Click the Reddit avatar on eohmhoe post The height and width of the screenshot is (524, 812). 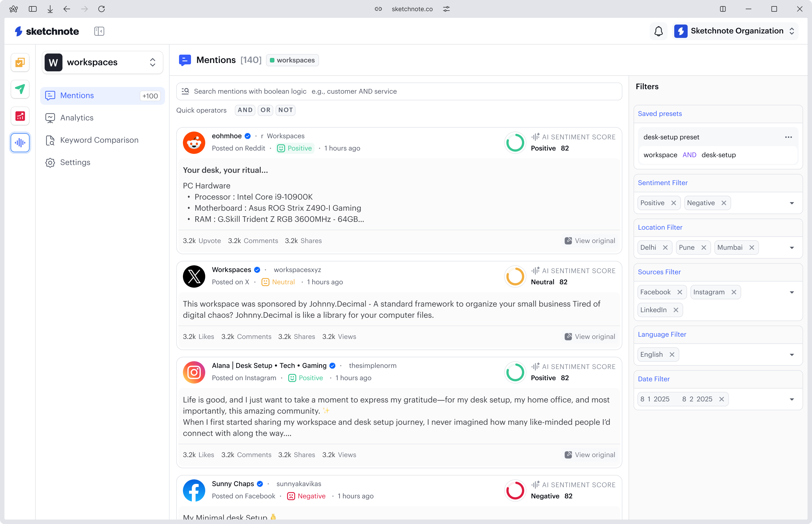pyautogui.click(x=194, y=143)
